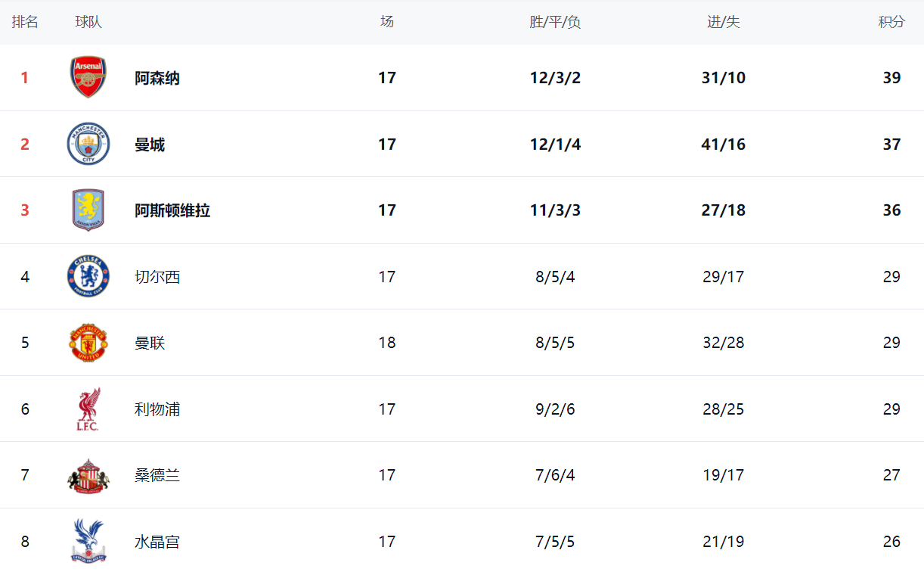Click team name 阿斯顿维拉

click(x=172, y=210)
